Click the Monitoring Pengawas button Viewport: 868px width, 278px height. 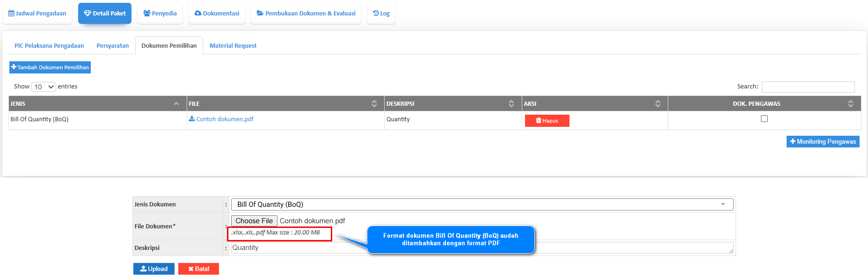[x=823, y=142]
